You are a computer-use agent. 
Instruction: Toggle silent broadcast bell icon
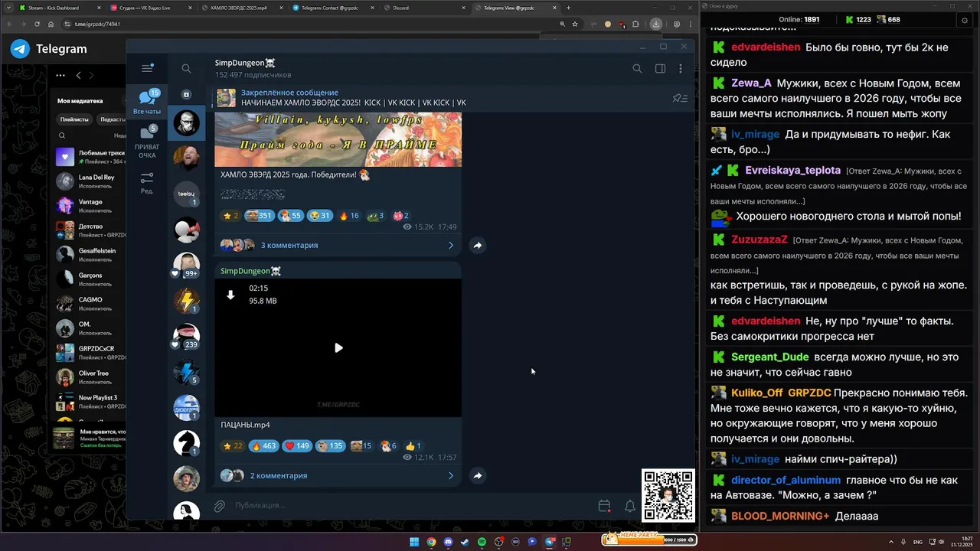tap(630, 506)
